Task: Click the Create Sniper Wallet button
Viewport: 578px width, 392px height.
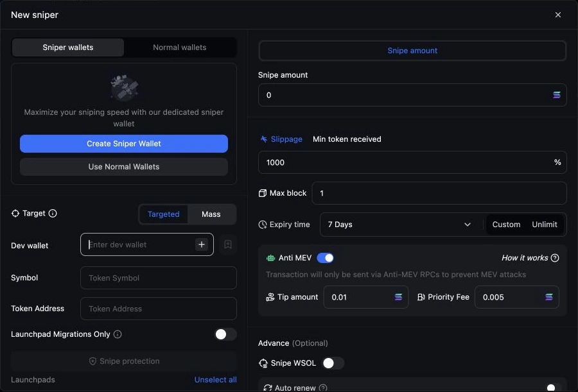Action: tap(124, 144)
